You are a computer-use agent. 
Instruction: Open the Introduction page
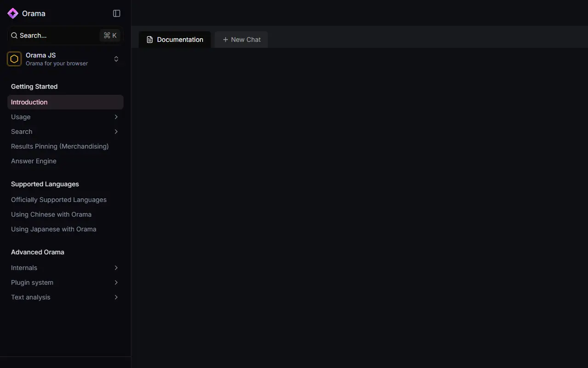pyautogui.click(x=65, y=102)
